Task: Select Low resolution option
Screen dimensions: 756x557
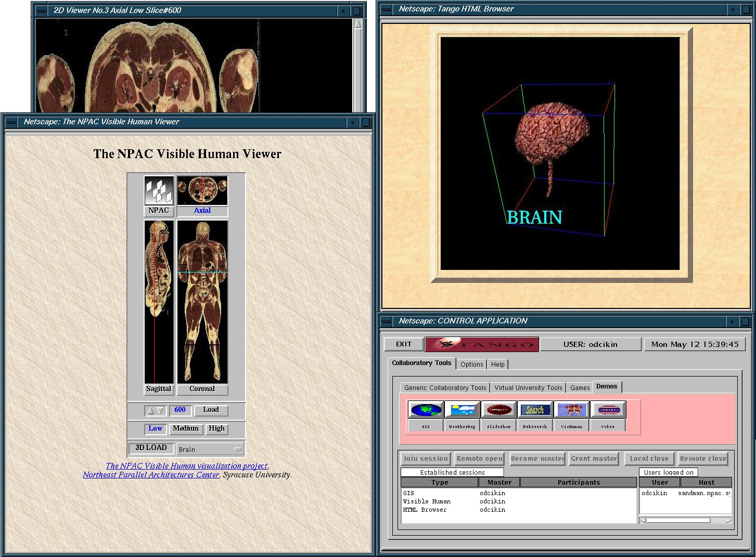Action: [x=156, y=429]
